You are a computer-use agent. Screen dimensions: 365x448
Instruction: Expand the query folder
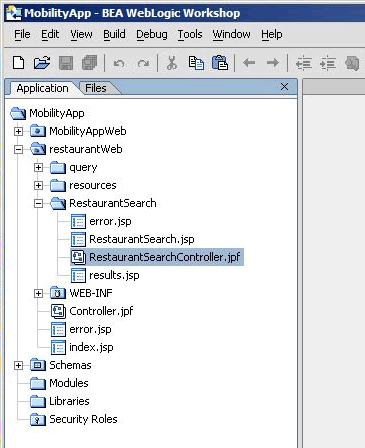click(38, 167)
